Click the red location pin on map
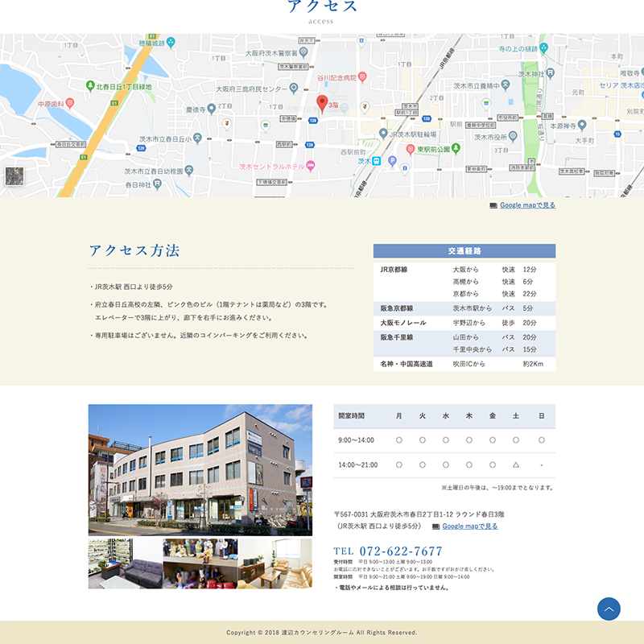 [322, 104]
